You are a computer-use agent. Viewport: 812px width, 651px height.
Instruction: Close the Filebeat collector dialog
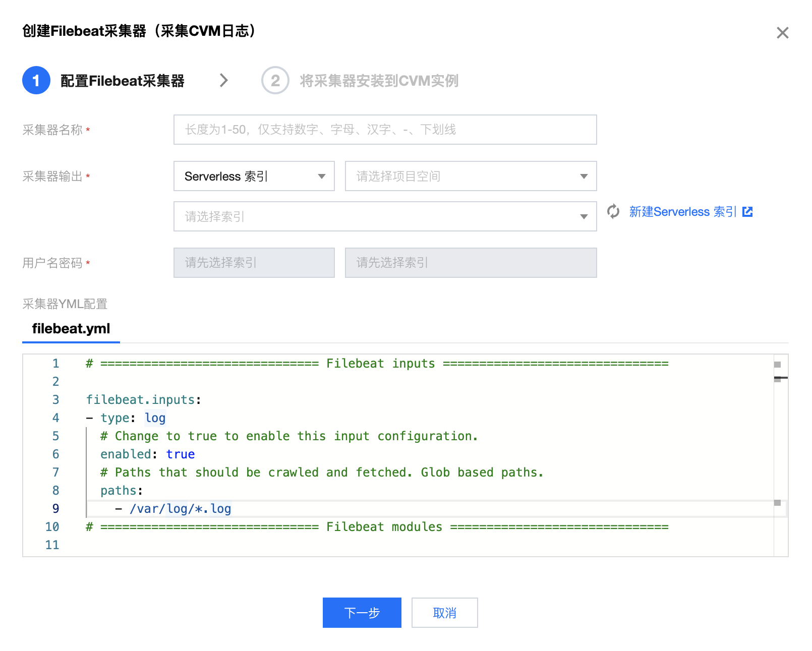pos(782,33)
